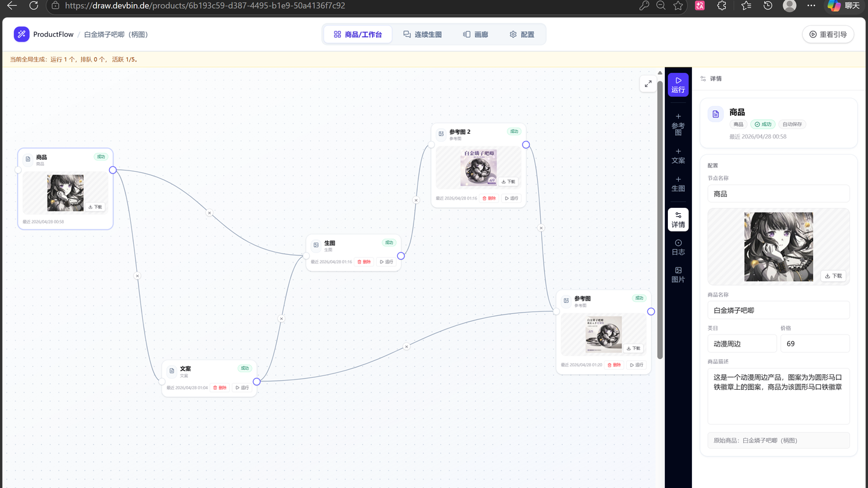868x488 pixels.
Task: Click the output handle of 文案 node
Action: [x=257, y=381]
